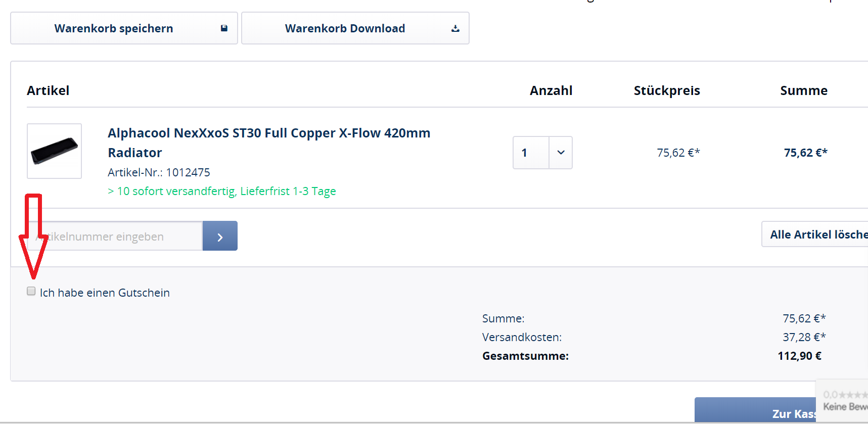Click the download arrow icon
The height and width of the screenshot is (424, 868).
(x=455, y=29)
